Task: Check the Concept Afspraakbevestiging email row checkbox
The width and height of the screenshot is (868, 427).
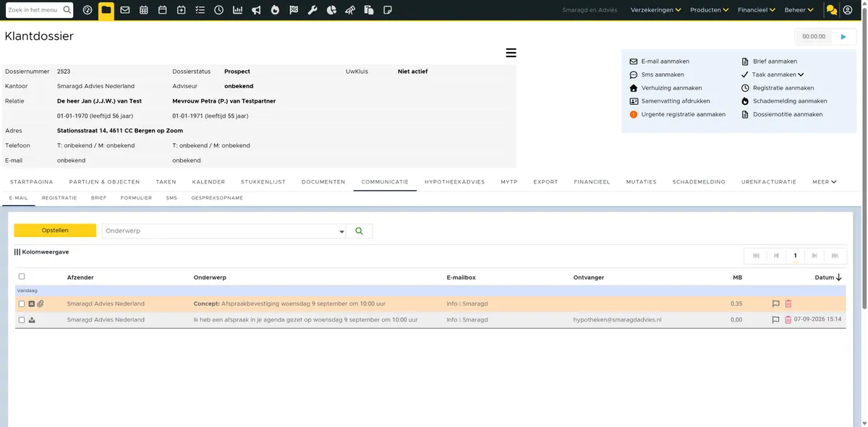Action: [x=22, y=304]
